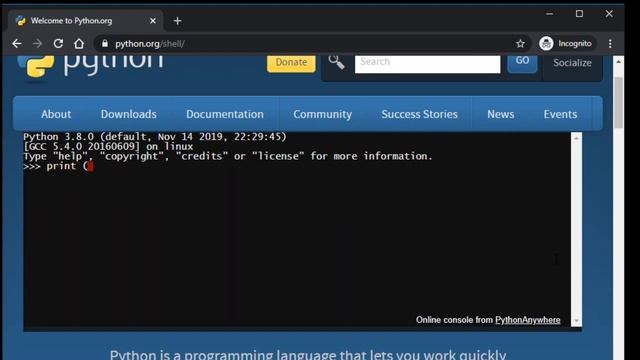Maximize the browser window
Screen dimensions: 640x360
pyautogui.click(x=579, y=14)
